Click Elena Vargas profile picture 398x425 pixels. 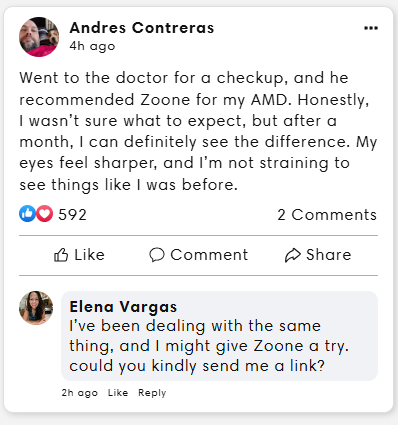tap(36, 308)
